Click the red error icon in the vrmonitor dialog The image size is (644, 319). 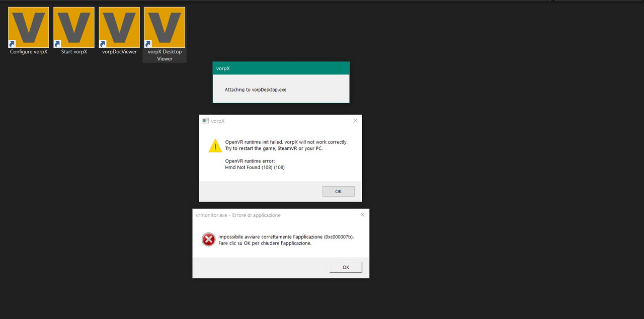208,240
